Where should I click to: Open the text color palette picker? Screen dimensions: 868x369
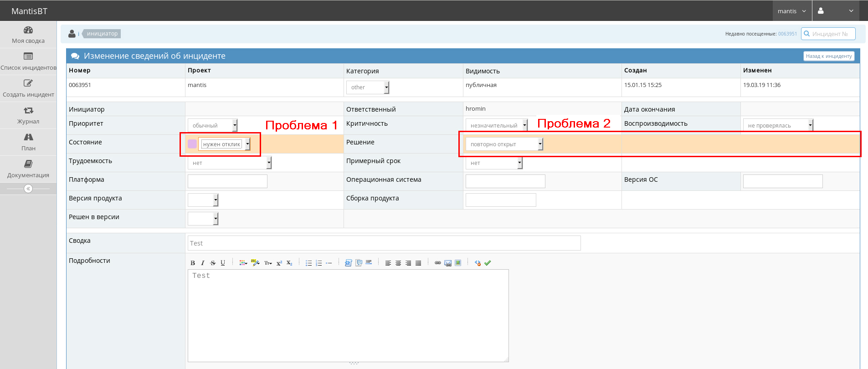point(243,263)
